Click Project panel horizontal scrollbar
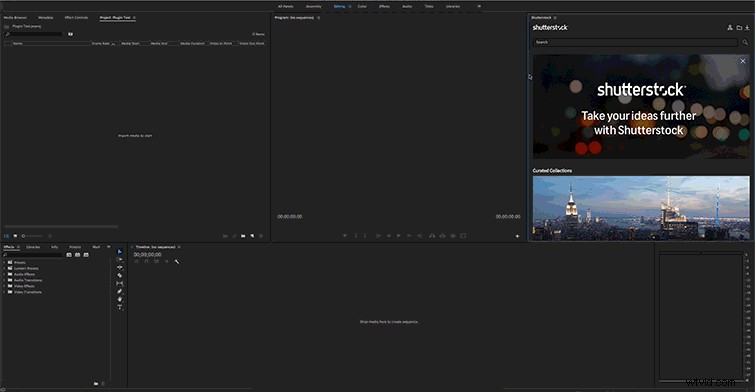Viewport: 755px width, 392px height. (x=61, y=226)
